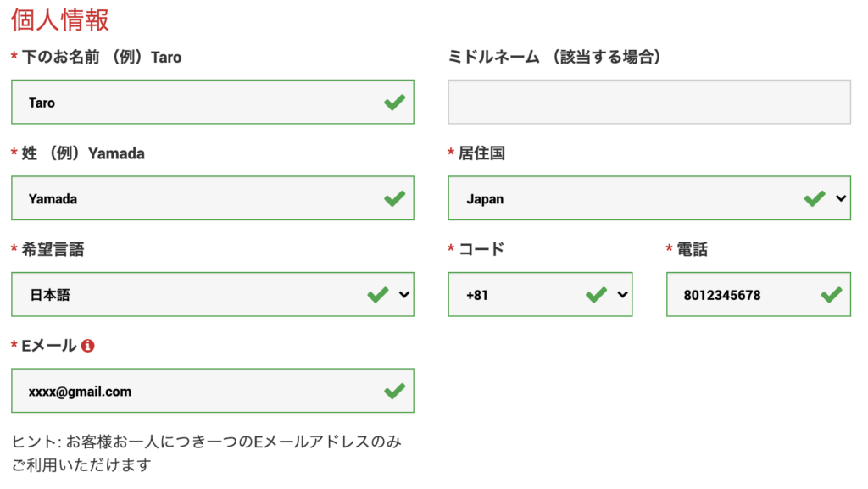Click the checkmark inside the Yamada field
The width and height of the screenshot is (868, 489).
[x=393, y=197]
